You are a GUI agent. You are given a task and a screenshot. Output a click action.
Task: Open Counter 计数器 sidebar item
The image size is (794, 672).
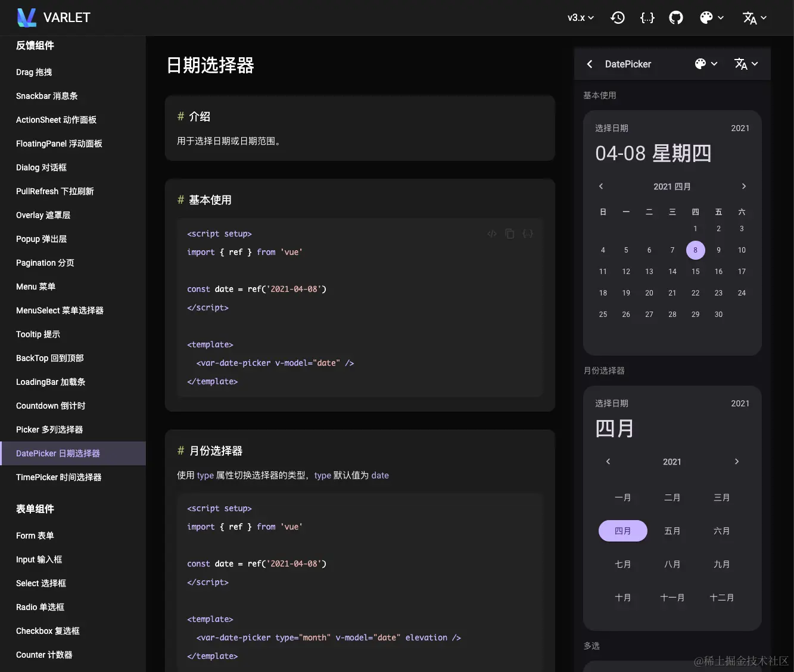pyautogui.click(x=73, y=655)
